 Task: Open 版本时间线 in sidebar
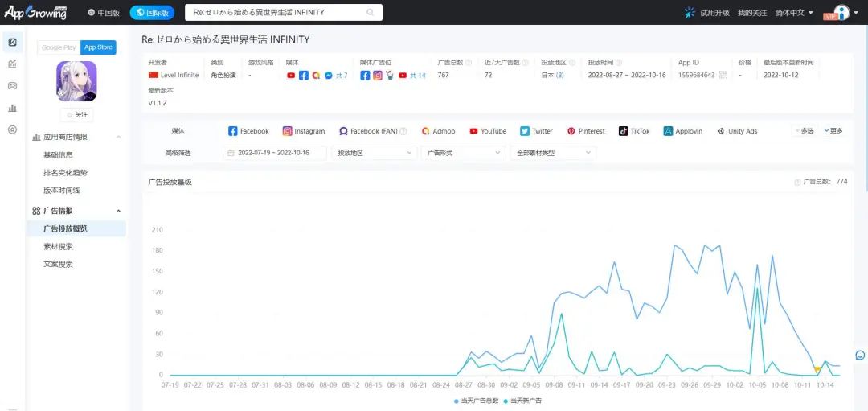click(x=61, y=191)
